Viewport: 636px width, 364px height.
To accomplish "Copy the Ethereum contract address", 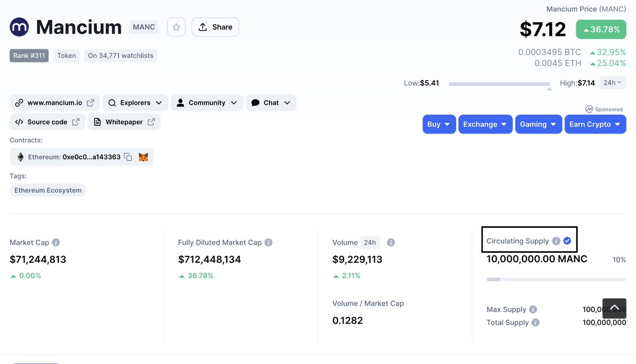I will click(x=128, y=157).
